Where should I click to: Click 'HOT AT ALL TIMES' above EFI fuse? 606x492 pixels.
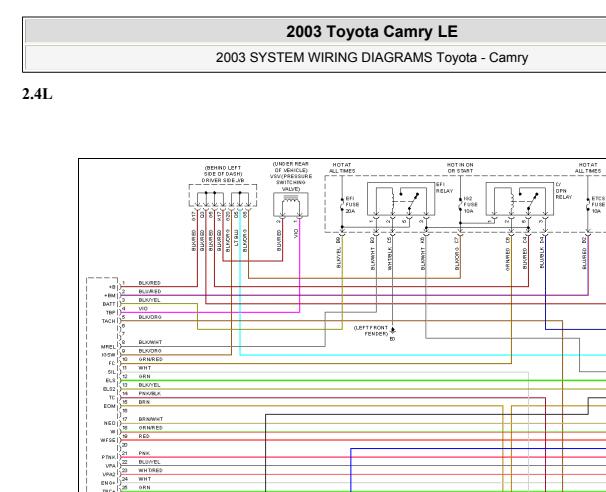tap(342, 168)
